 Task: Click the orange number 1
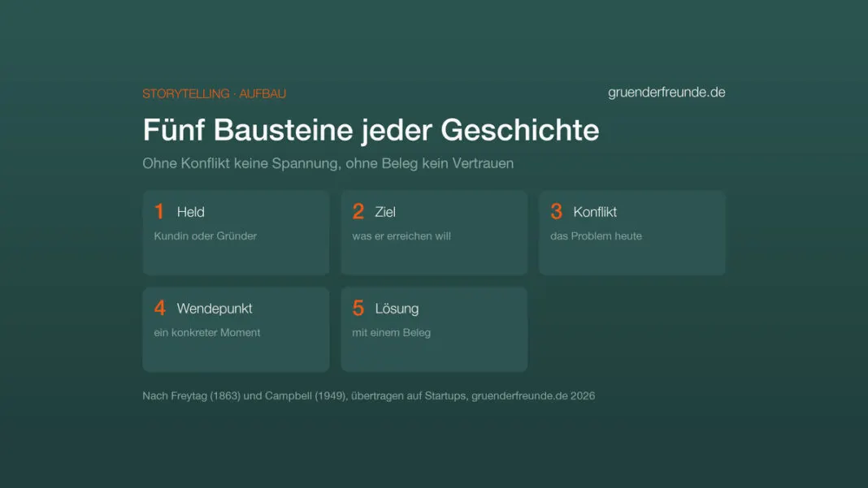click(159, 211)
